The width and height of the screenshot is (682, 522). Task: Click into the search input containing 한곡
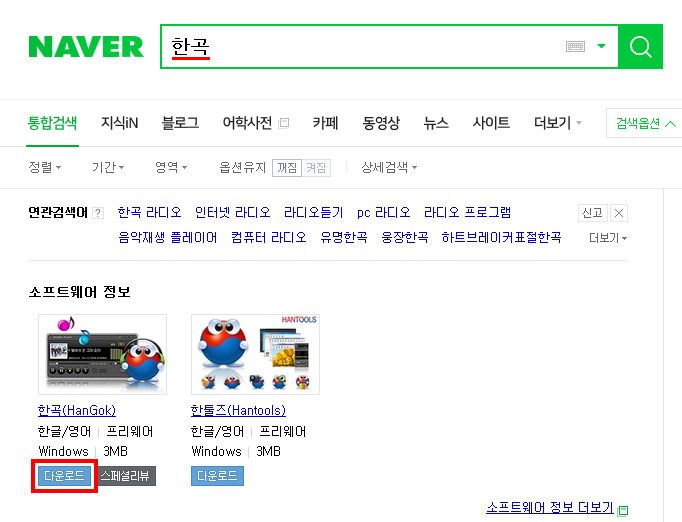[x=365, y=47]
